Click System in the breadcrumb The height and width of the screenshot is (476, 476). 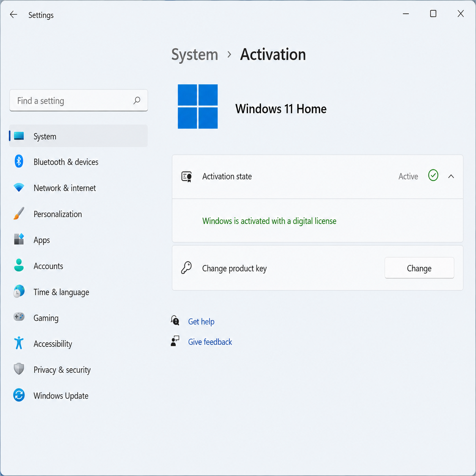195,54
